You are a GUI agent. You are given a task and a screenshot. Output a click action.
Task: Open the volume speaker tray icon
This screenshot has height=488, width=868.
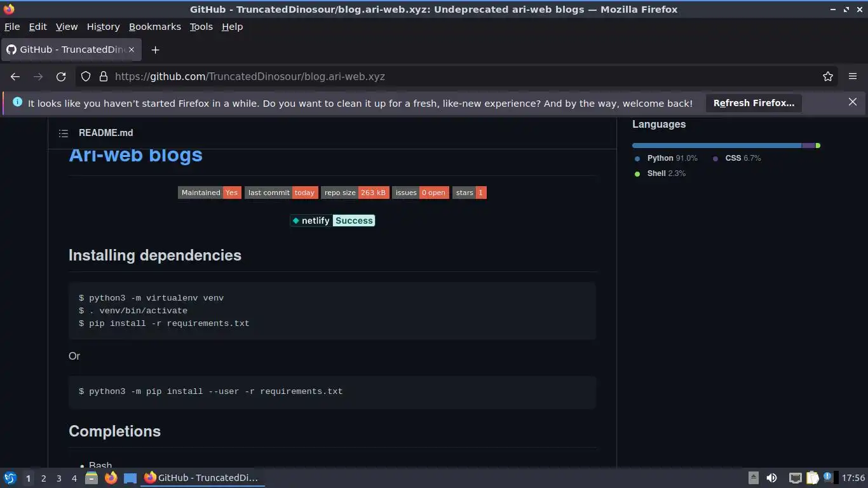coord(771,478)
